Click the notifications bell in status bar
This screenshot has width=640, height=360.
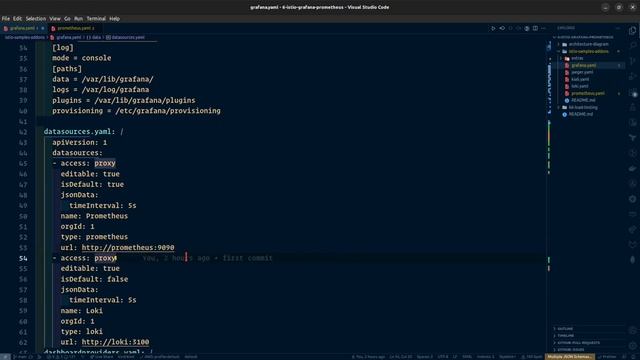633,356
